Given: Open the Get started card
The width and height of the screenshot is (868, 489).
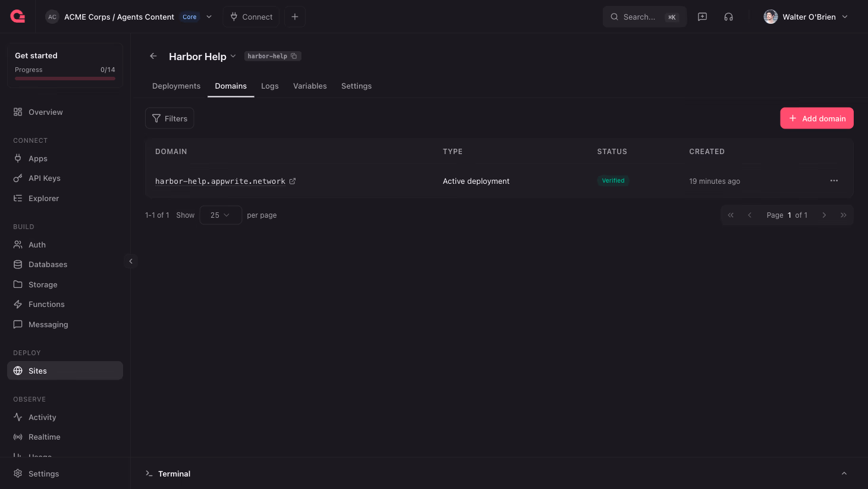Looking at the screenshot, I should [65, 65].
